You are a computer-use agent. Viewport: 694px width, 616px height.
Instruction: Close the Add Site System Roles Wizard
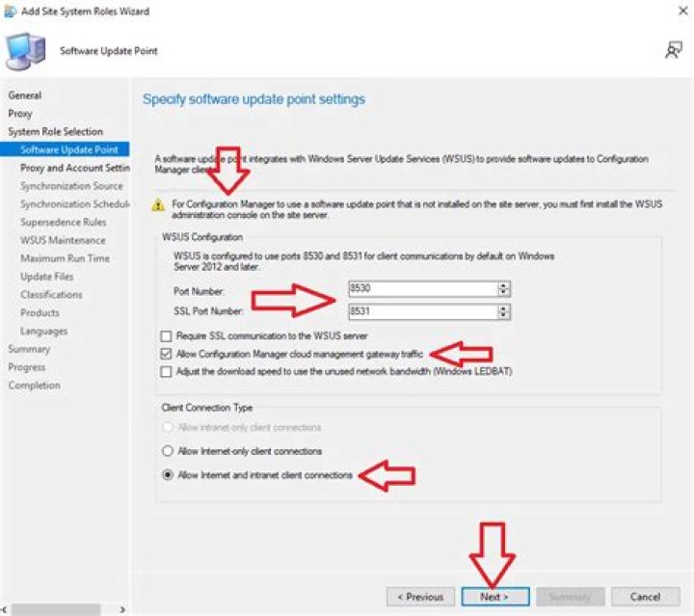[683, 11]
